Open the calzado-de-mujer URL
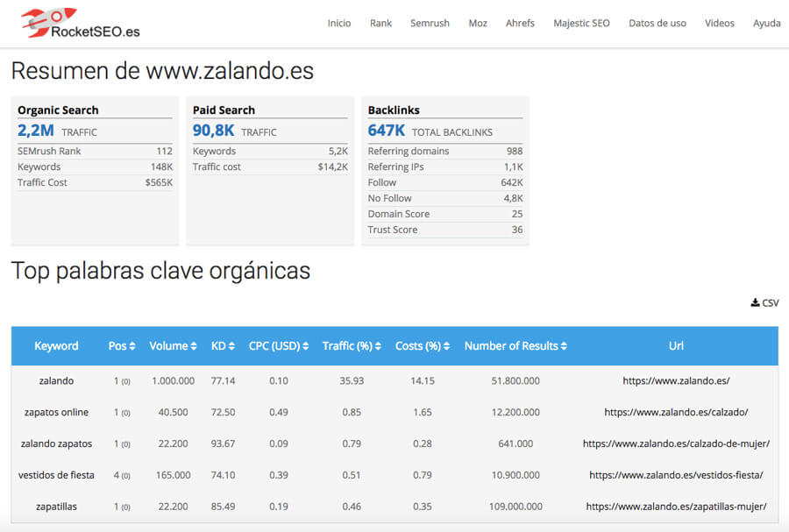 click(676, 443)
